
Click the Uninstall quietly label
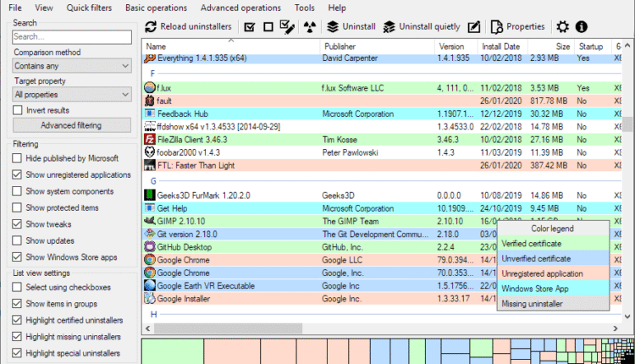coord(429,27)
